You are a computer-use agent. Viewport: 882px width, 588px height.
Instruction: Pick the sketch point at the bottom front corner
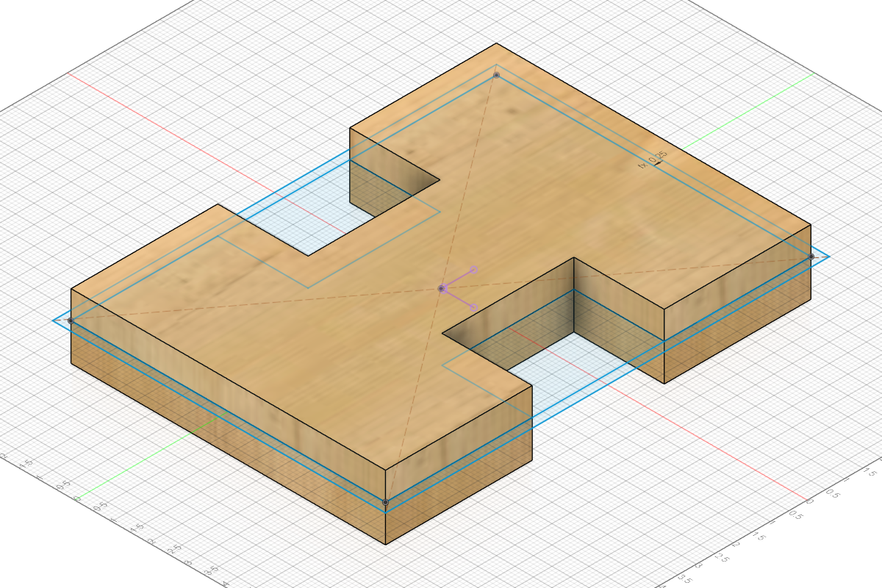385,502
